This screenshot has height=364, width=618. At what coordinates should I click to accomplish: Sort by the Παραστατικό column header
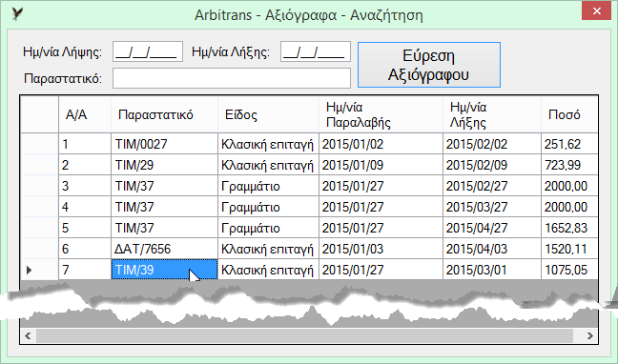(x=164, y=114)
